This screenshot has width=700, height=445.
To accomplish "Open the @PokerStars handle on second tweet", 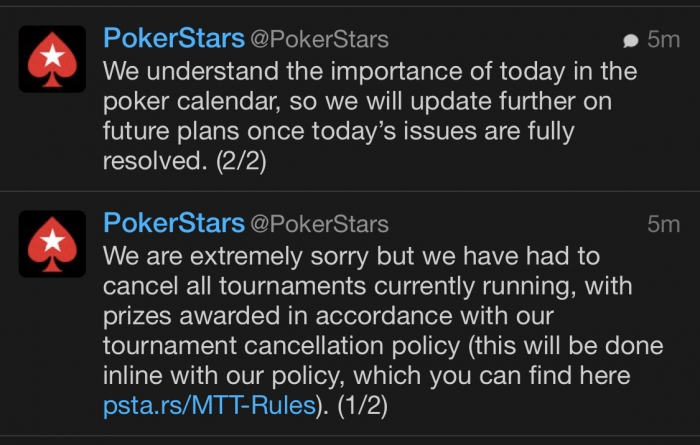I will [319, 224].
